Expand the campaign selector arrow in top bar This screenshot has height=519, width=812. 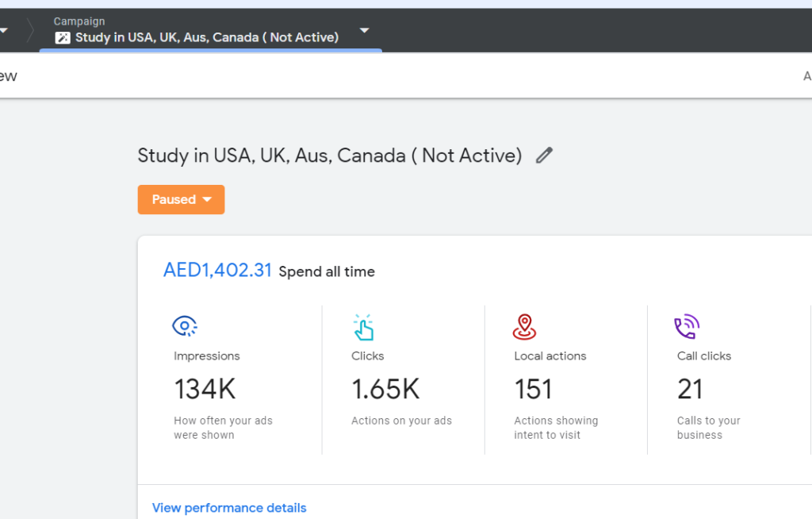(x=364, y=31)
